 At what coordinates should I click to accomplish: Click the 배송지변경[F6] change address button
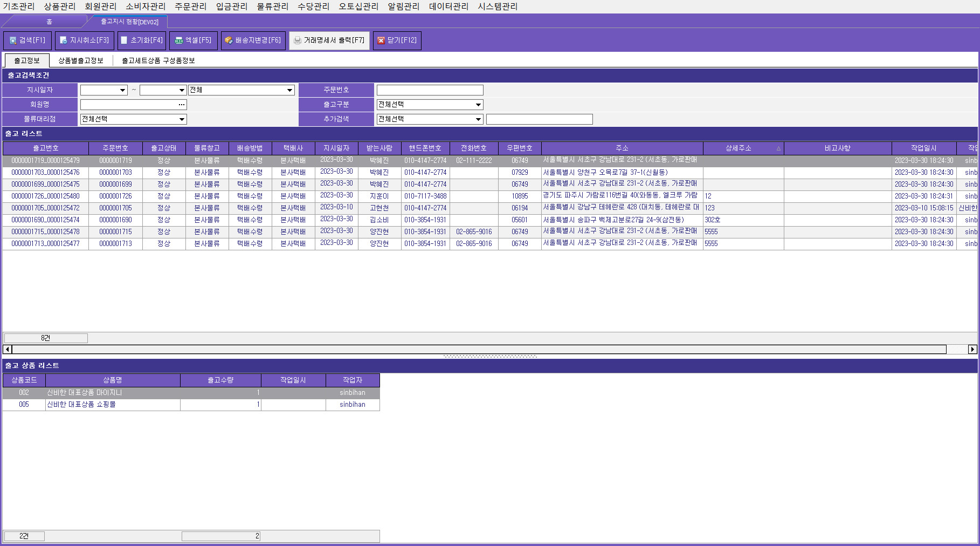253,40
